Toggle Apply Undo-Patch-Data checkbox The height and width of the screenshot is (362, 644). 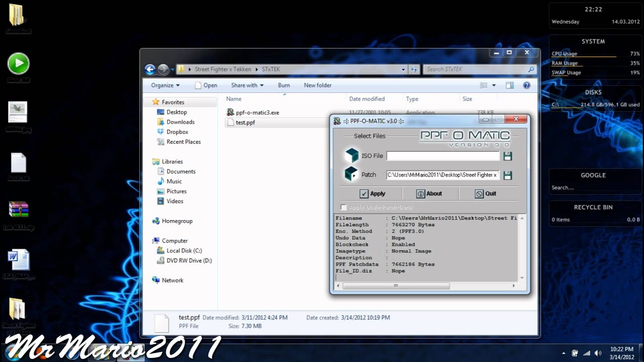pyautogui.click(x=344, y=207)
